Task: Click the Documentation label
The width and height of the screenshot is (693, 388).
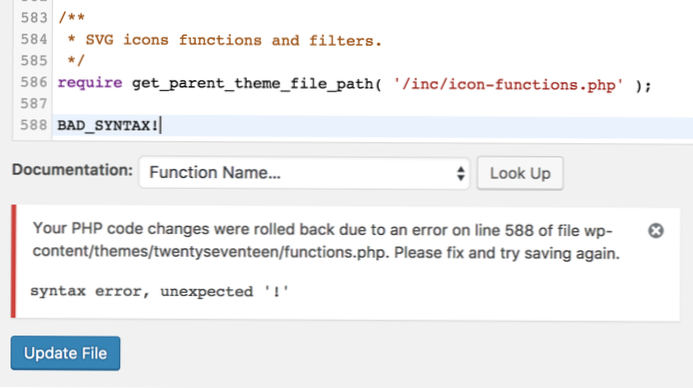Action: pyautogui.click(x=72, y=170)
